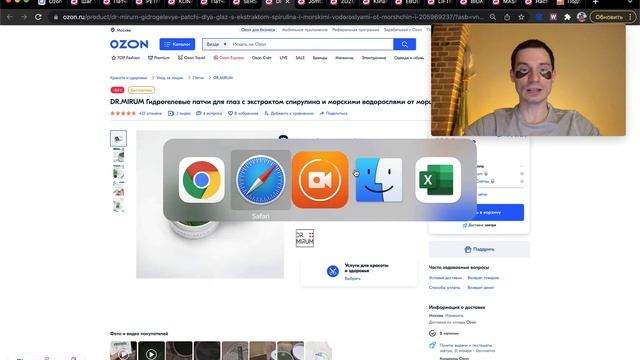Click the Подарить gift button

pos(479,249)
